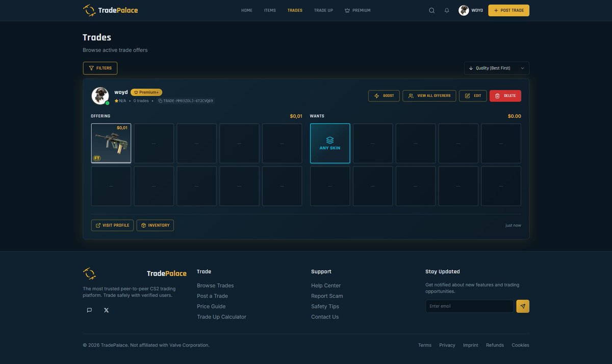612x364 pixels.
Task: Open Contact Us footer link
Action: pos(325,317)
